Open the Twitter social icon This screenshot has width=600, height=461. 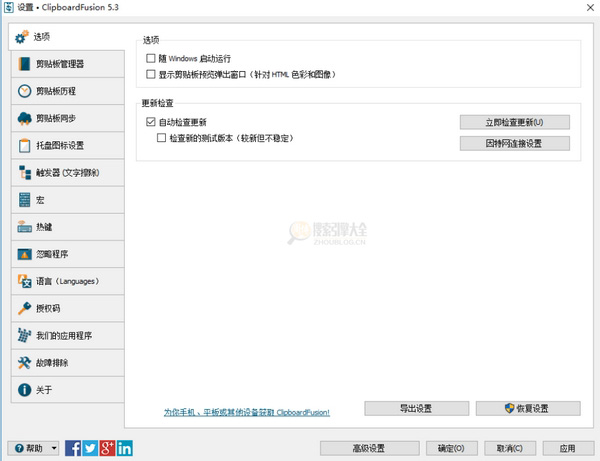[90, 448]
